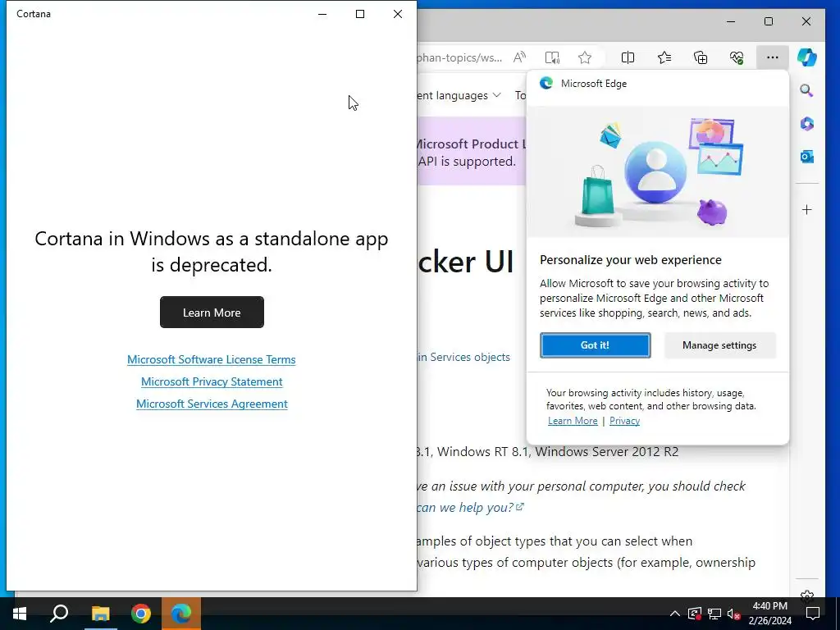Click muted volume icon in tray

pyautogui.click(x=733, y=614)
